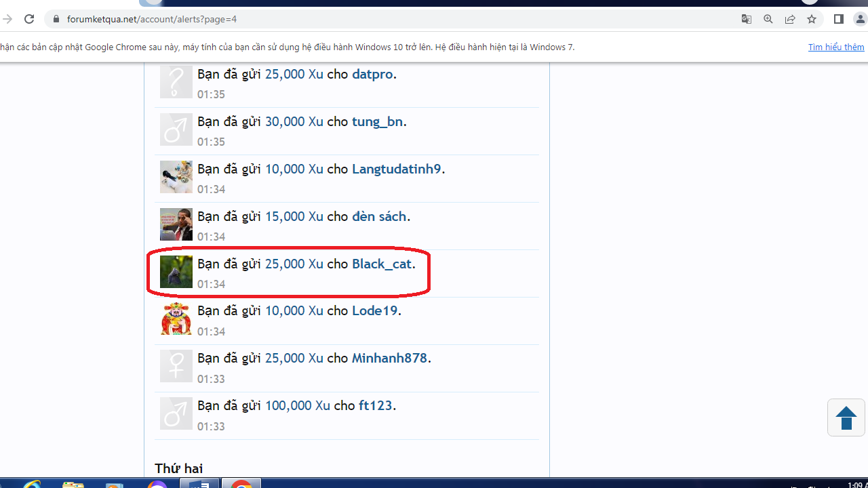868x488 pixels.
Task: Toggle the browser side panel
Action: click(x=839, y=19)
